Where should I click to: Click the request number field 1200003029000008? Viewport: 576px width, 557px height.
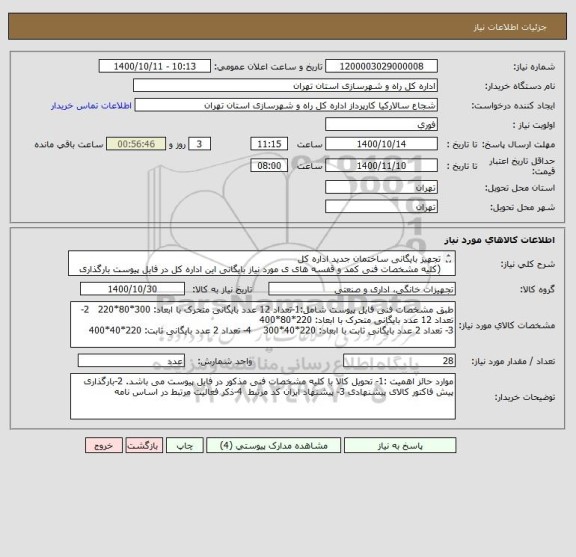(381, 66)
